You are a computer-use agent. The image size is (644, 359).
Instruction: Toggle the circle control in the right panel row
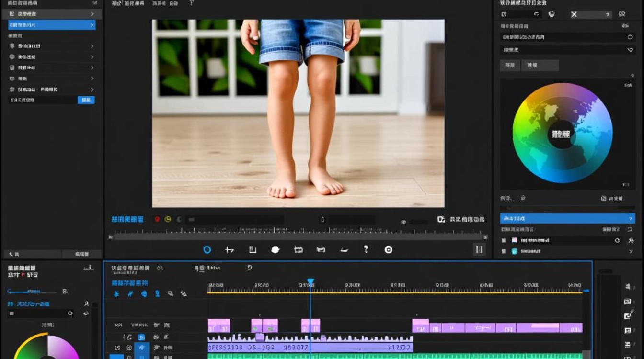[x=630, y=37]
